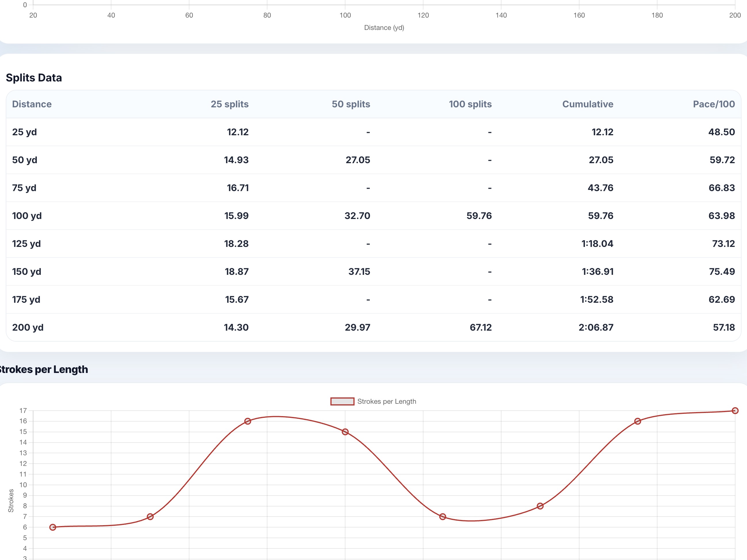The width and height of the screenshot is (747, 560).
Task: Click the 18.87 split value
Action: coord(237,271)
